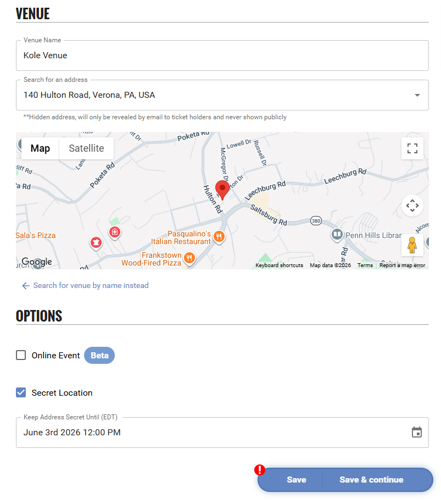
Task: Open map Keyboard shortcuts
Action: (279, 265)
